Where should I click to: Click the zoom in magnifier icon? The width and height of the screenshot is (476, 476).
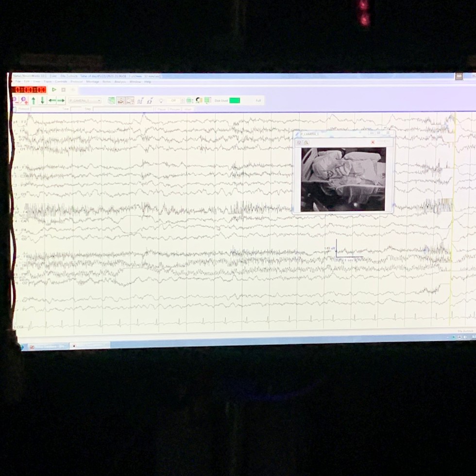pos(24,100)
